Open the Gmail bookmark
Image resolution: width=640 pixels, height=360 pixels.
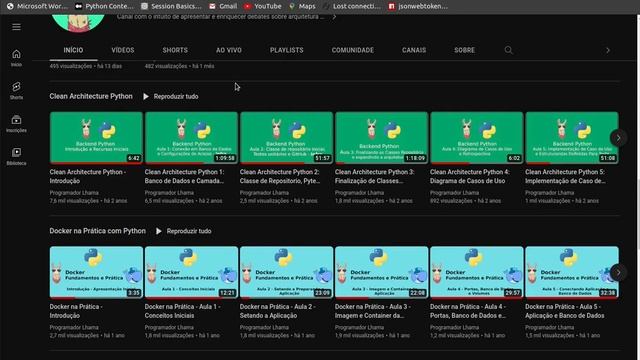tap(223, 6)
